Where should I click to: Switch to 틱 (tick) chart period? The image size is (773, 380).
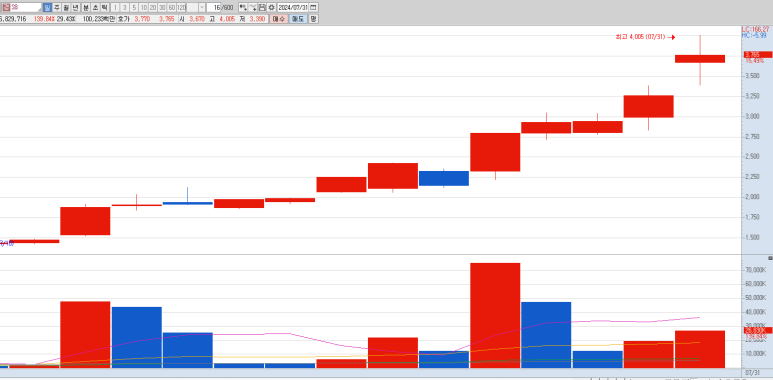(x=105, y=7)
